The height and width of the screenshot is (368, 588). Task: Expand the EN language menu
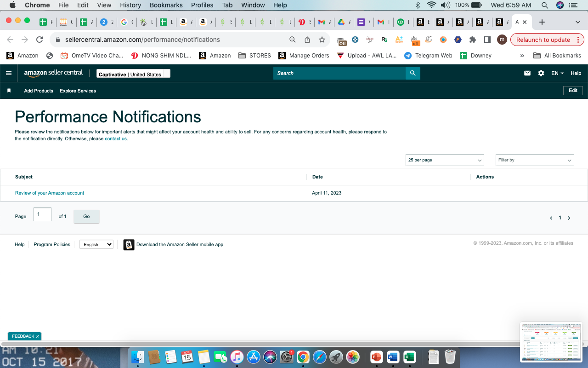(557, 73)
